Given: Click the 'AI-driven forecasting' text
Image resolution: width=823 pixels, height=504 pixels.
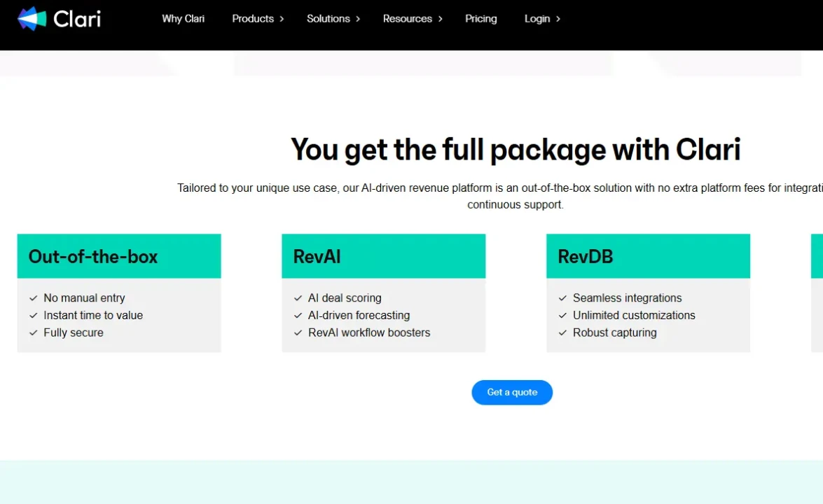Looking at the screenshot, I should coord(359,315).
